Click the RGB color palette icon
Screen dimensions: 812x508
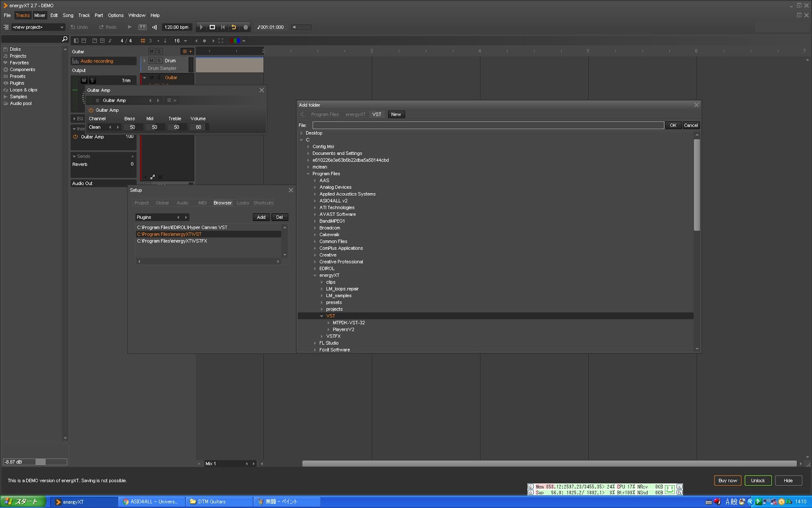pos(235,41)
